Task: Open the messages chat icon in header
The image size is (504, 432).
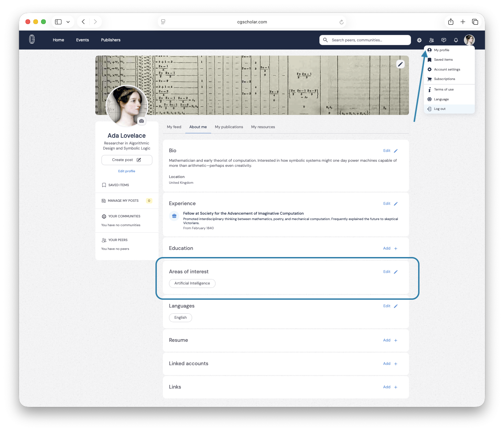Action: click(444, 40)
